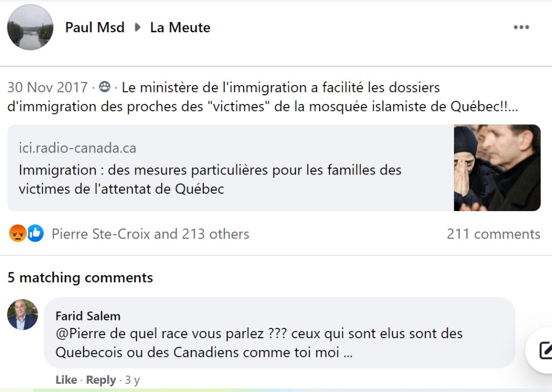Click the arrow between Paul Msd and La Meute
Image resolution: width=552 pixels, height=392 pixels.
137,27
